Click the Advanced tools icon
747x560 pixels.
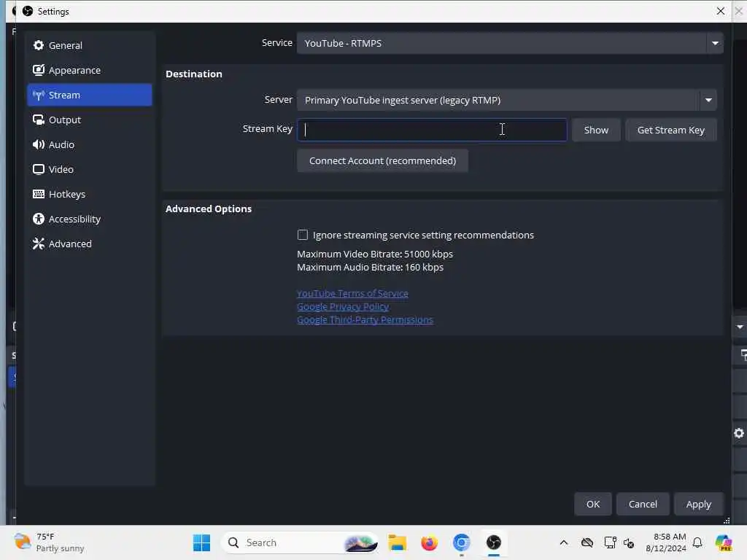pos(39,244)
